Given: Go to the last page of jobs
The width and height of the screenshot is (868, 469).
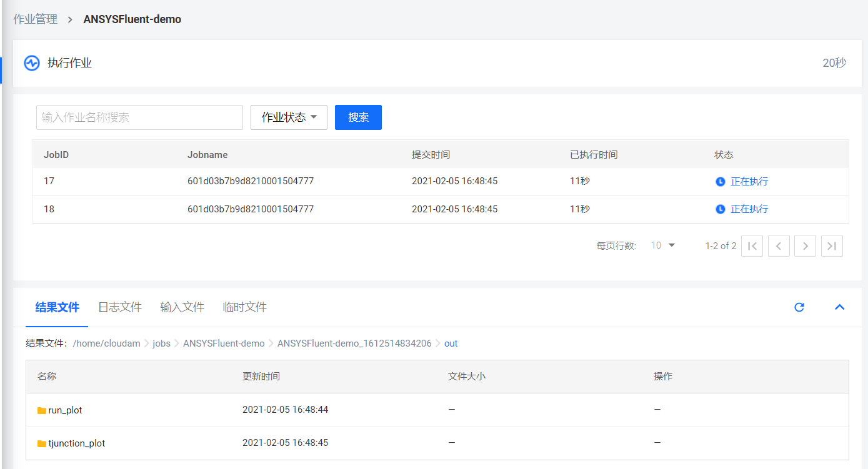Looking at the screenshot, I should point(832,246).
